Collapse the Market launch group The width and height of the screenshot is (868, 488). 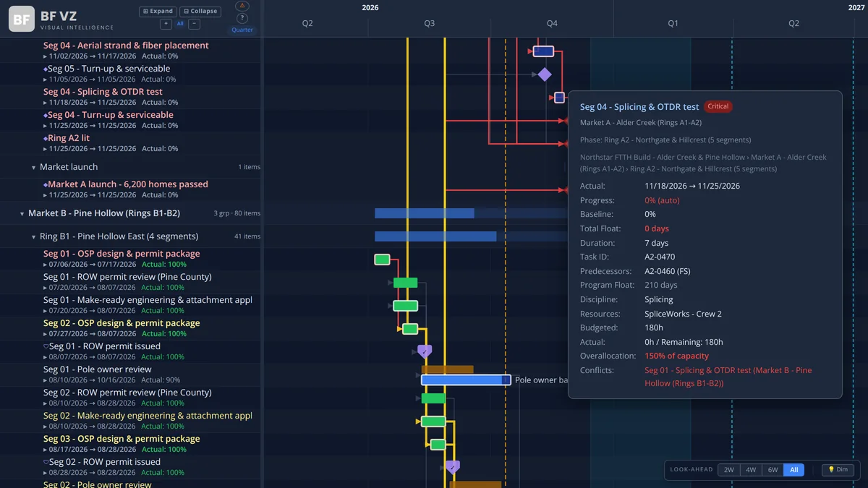coord(33,168)
